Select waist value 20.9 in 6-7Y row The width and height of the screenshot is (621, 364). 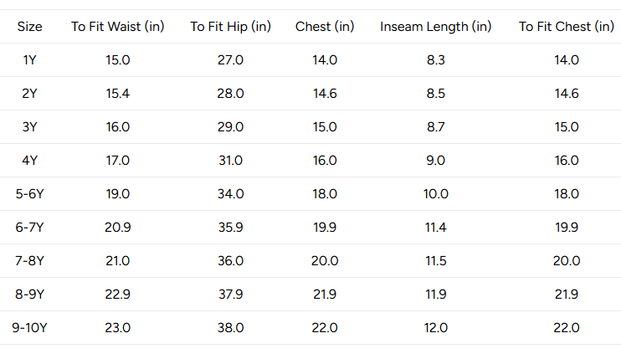click(x=118, y=228)
